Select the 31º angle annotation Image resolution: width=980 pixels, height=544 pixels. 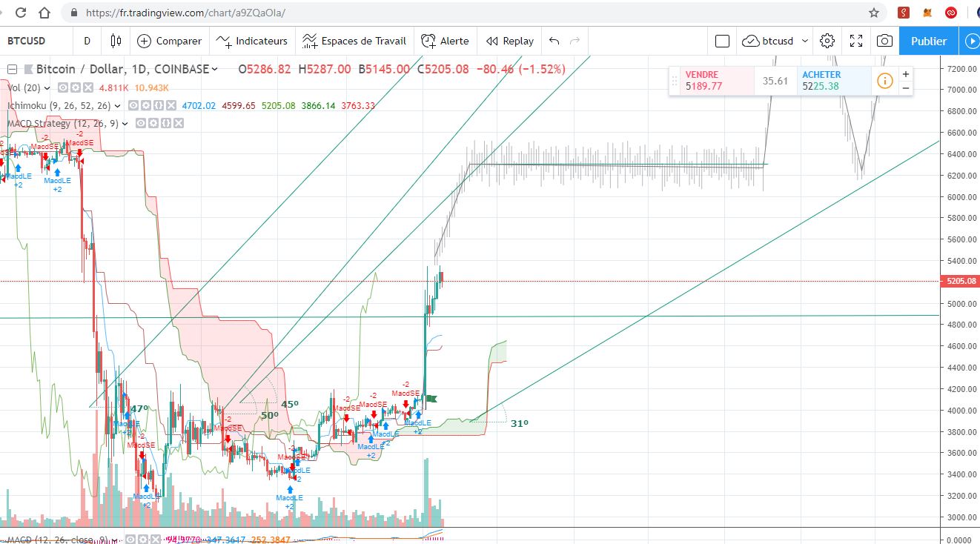(x=519, y=423)
